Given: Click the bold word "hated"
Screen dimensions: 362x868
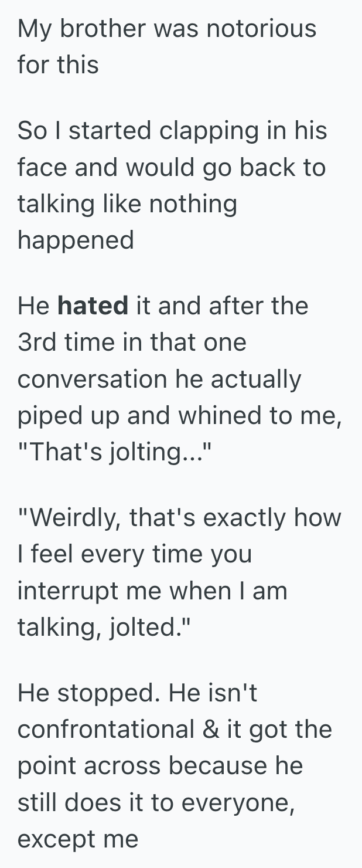Looking at the screenshot, I should point(93,306).
